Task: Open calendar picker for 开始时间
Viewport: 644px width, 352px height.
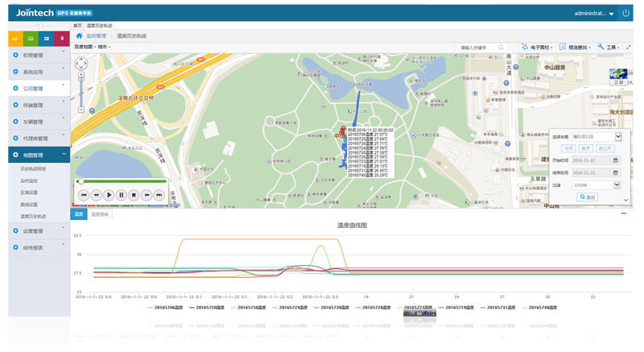Action: [x=616, y=160]
